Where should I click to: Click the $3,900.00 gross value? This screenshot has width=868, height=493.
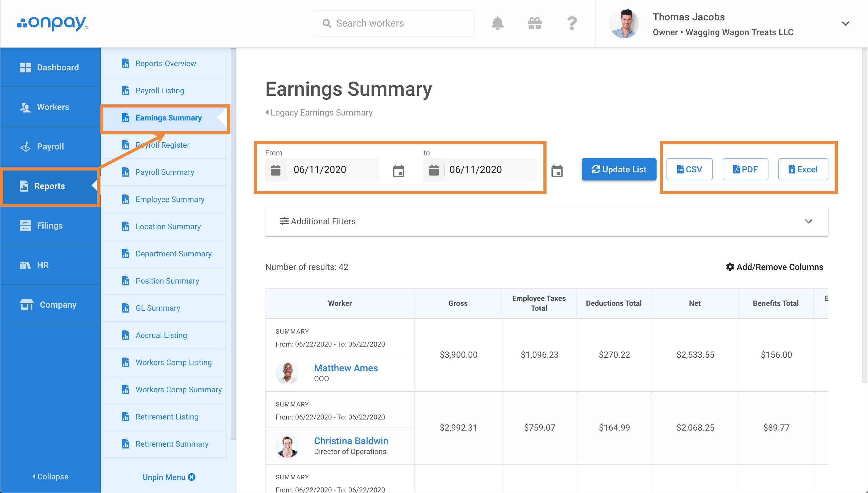coord(458,355)
